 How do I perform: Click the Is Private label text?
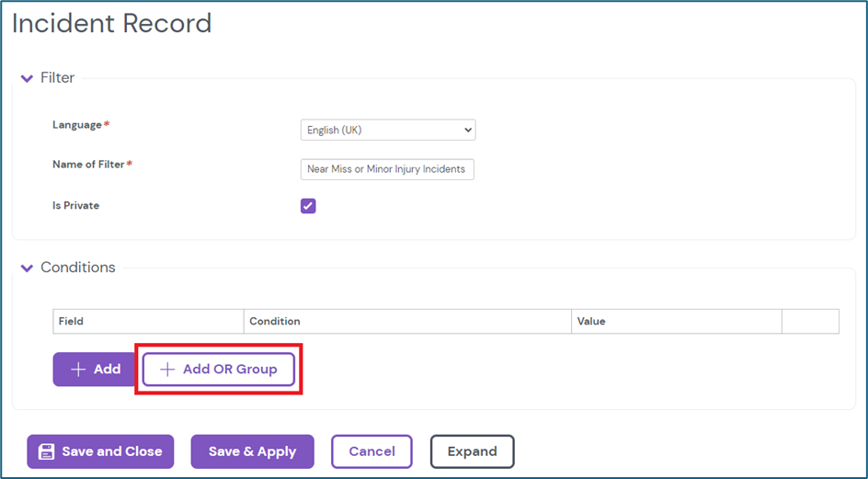[x=75, y=206]
